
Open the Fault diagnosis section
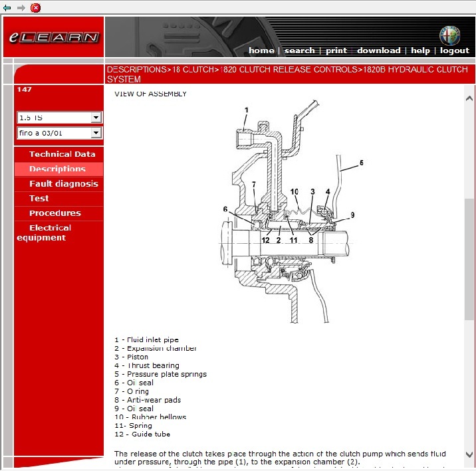63,184
